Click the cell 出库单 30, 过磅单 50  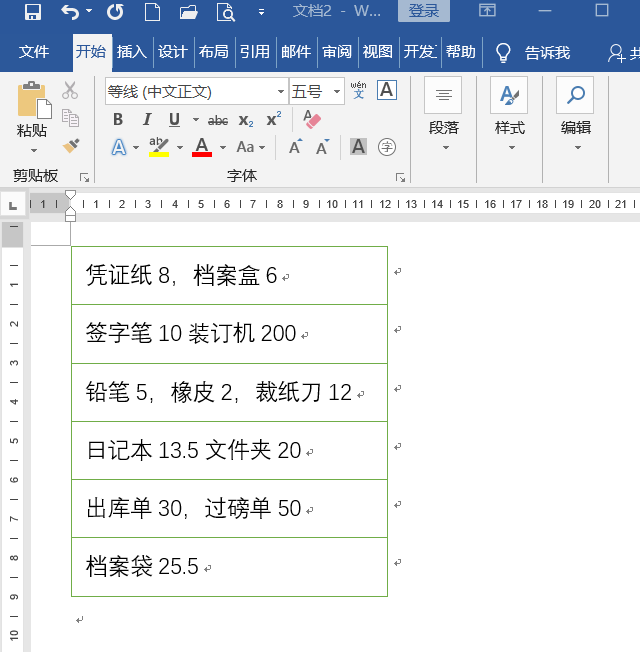(x=229, y=509)
